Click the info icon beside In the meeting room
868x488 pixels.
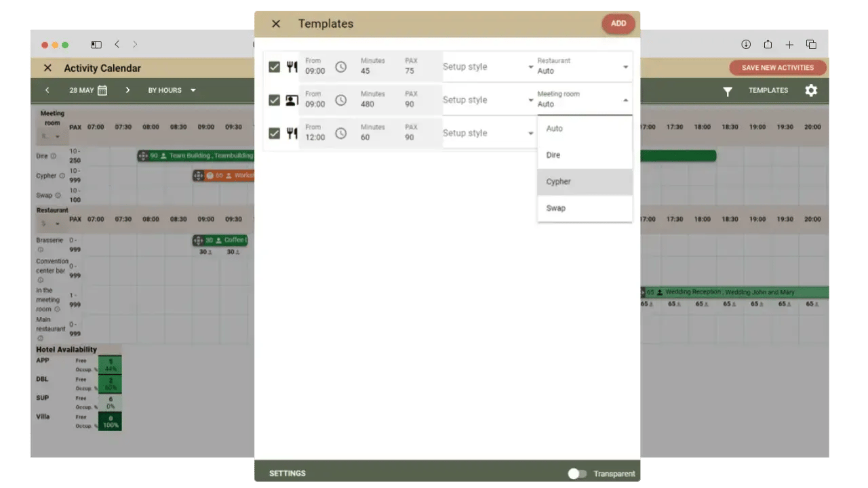pyautogui.click(x=57, y=309)
